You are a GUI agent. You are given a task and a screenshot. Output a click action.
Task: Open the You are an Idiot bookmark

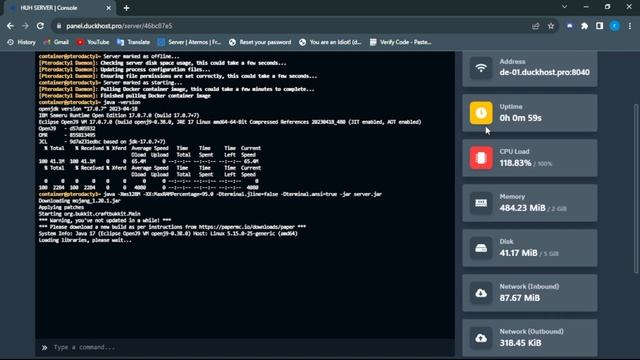pyautogui.click(x=330, y=42)
